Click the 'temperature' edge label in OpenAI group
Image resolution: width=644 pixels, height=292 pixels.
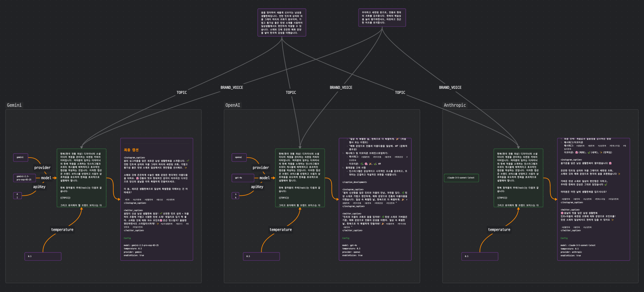280,230
